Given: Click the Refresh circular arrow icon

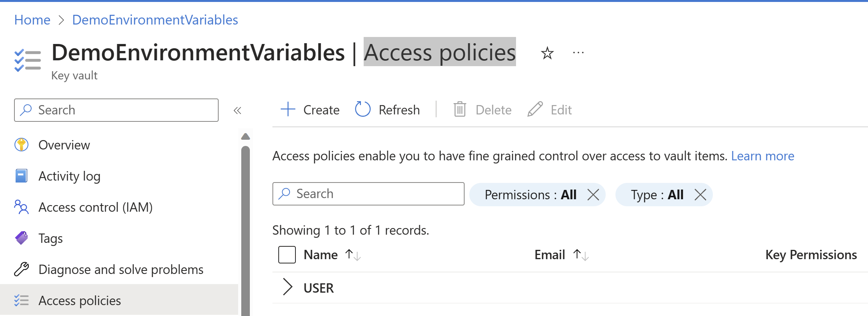Looking at the screenshot, I should 362,109.
